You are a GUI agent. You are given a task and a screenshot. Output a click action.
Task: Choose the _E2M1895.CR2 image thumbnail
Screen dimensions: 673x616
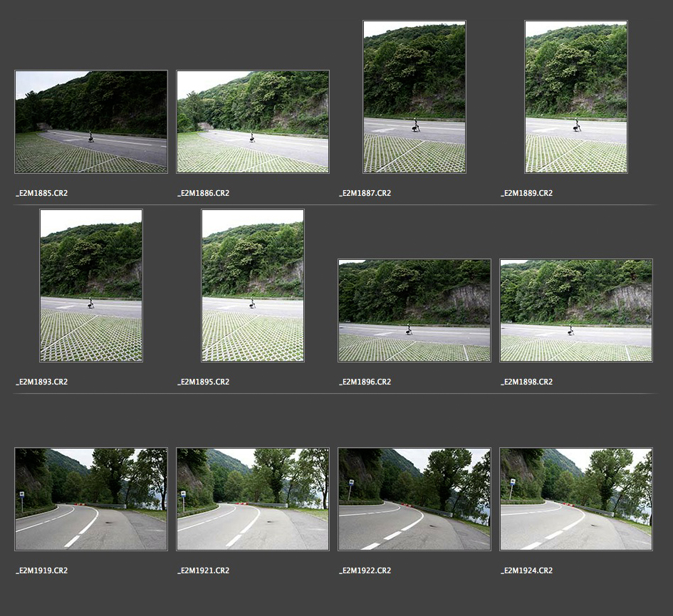click(253, 286)
